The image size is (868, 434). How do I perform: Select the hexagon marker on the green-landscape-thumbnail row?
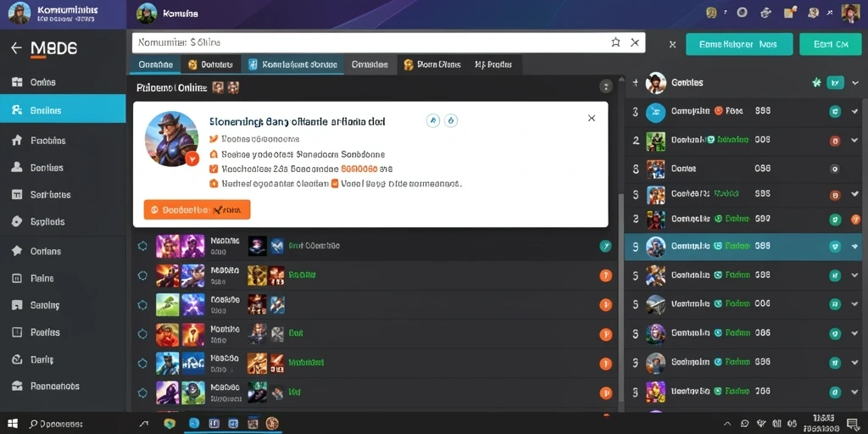142,304
